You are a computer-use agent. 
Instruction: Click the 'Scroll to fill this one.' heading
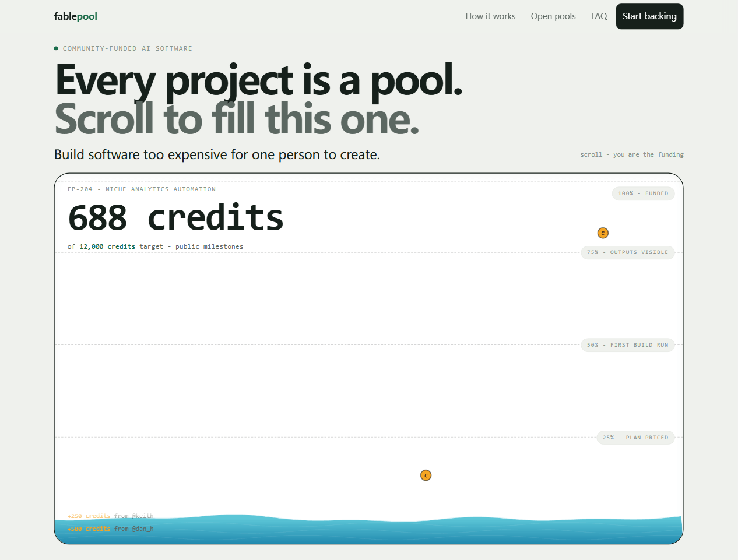(x=237, y=119)
